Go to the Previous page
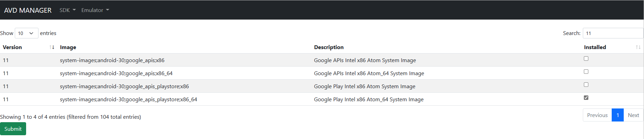The width and height of the screenshot is (644, 139). click(597, 115)
